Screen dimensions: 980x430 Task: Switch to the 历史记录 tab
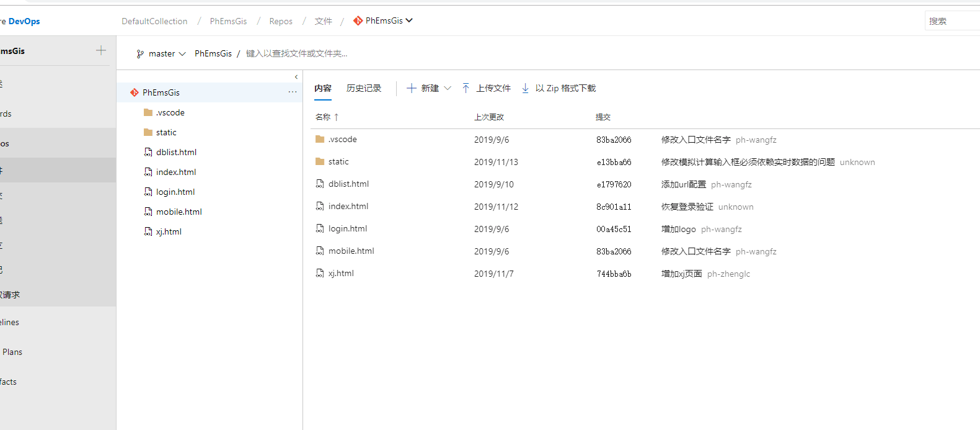(x=364, y=88)
